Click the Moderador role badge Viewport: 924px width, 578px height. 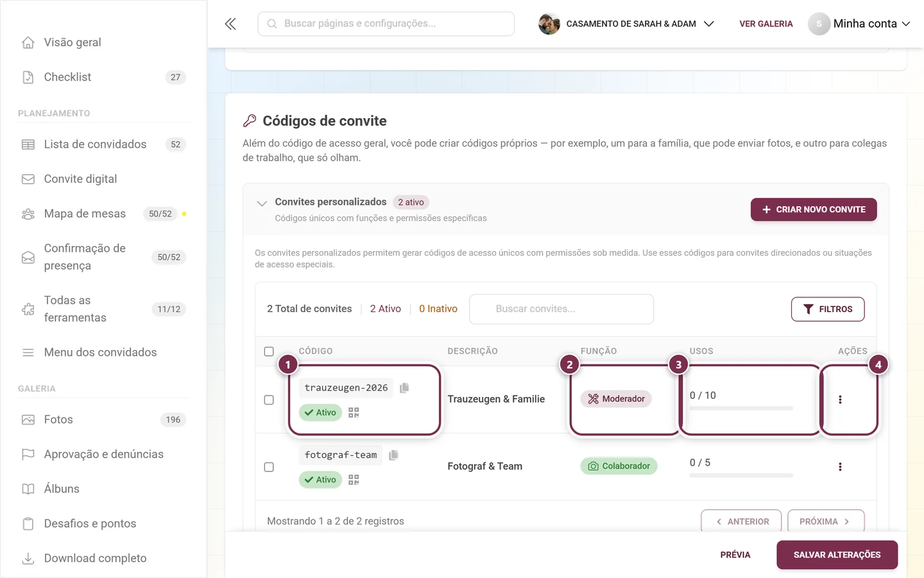pos(616,399)
